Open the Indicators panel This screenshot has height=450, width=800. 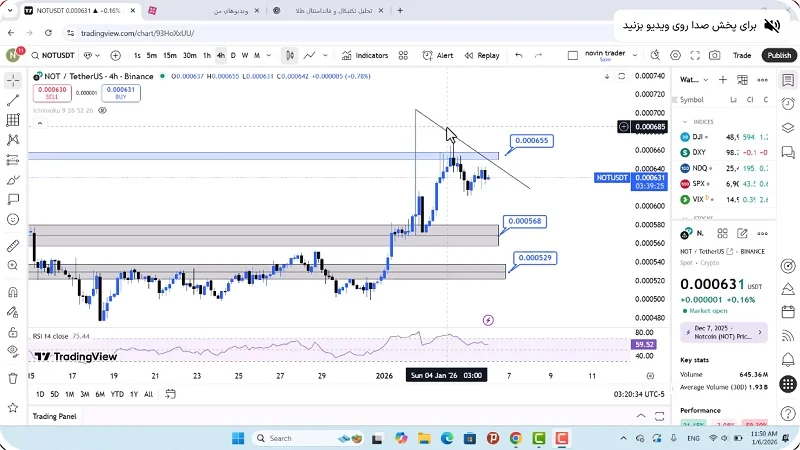click(365, 56)
